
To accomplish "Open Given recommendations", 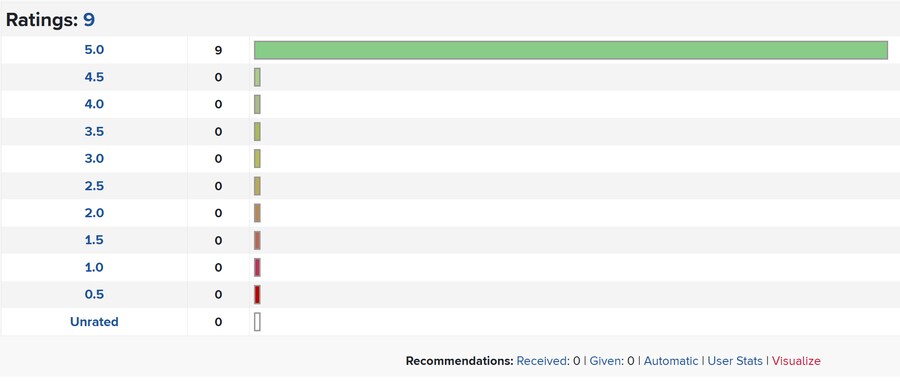I will 606,361.
